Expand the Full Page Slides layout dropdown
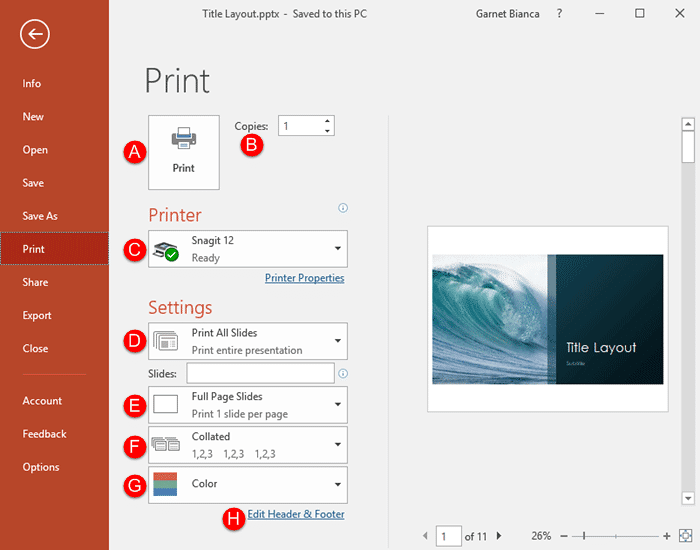 248,405
